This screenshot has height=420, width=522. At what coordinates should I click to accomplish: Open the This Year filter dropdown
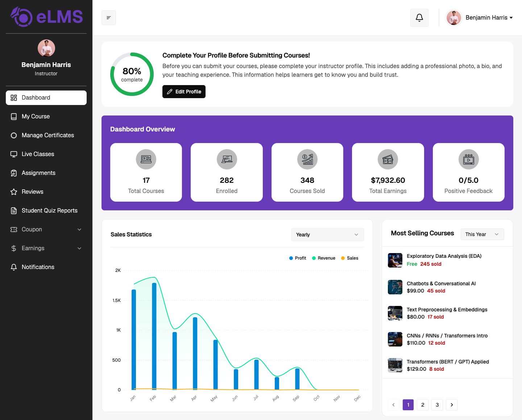tap(482, 234)
